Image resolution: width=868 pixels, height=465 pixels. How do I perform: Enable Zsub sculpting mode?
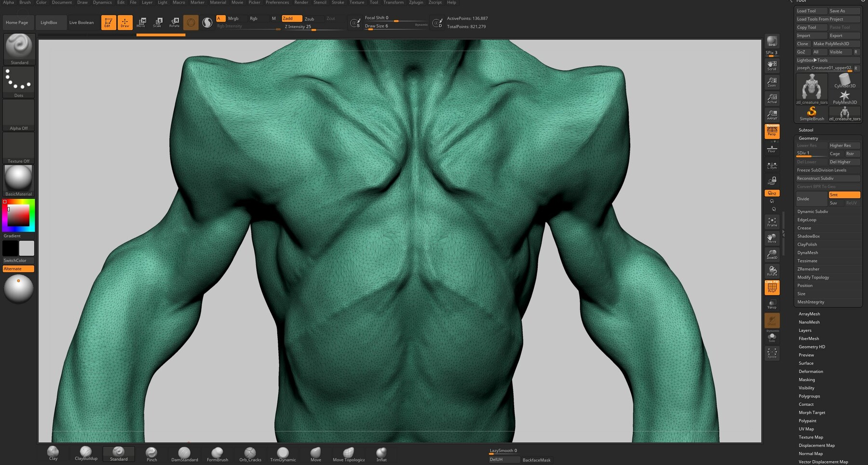pos(311,19)
